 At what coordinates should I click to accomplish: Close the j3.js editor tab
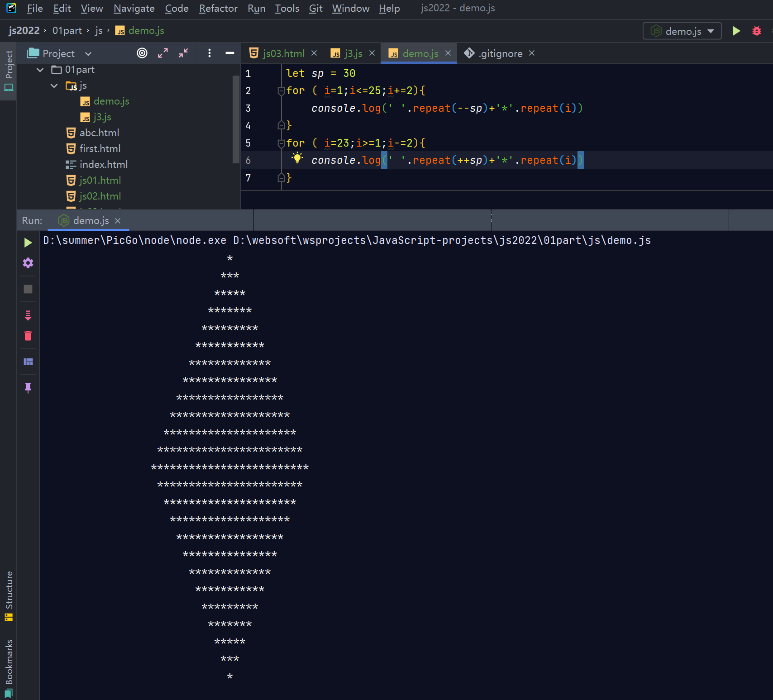click(x=372, y=53)
